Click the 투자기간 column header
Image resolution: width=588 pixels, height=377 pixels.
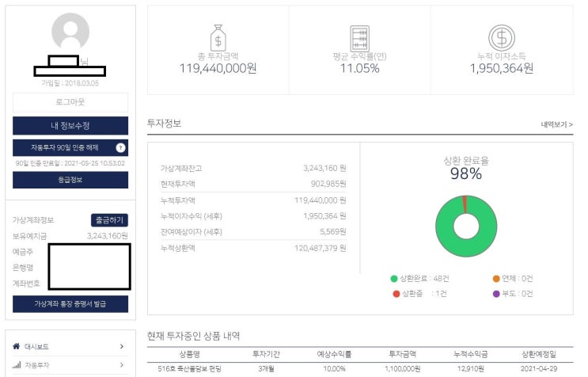point(266,354)
